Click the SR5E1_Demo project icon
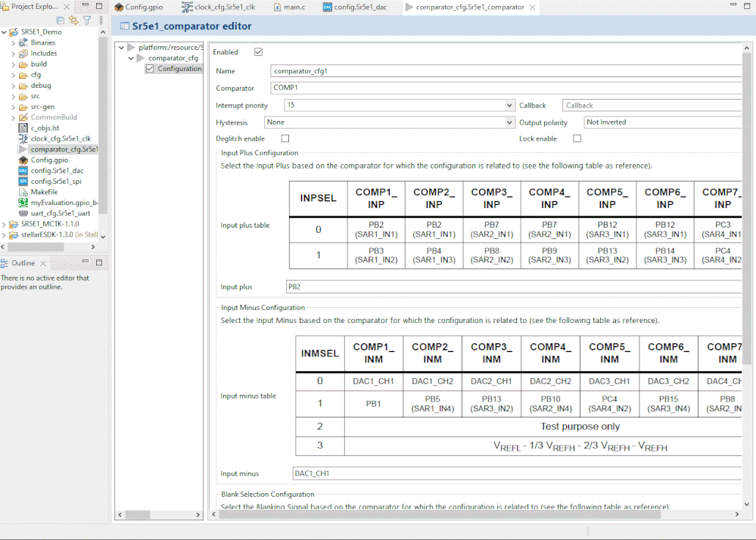Screen dimensions: 756x540 pos(14,32)
